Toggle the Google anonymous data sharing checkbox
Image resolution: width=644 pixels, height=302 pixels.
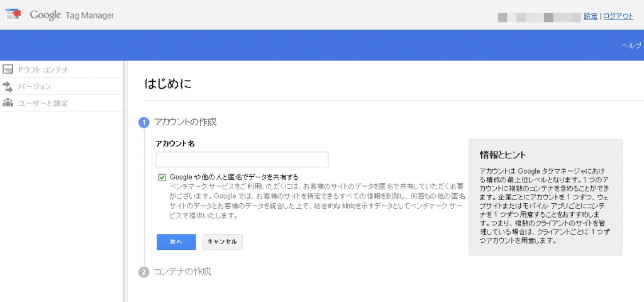pyautogui.click(x=162, y=177)
